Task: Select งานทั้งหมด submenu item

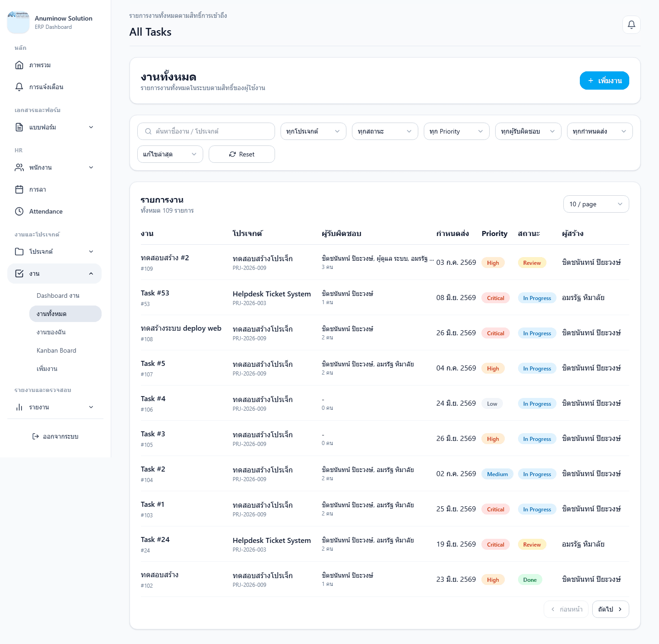Action: [65, 314]
